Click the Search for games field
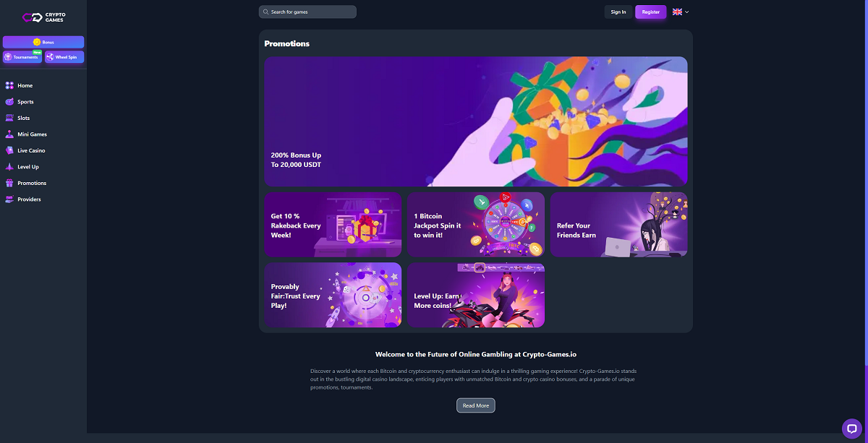 click(x=307, y=12)
